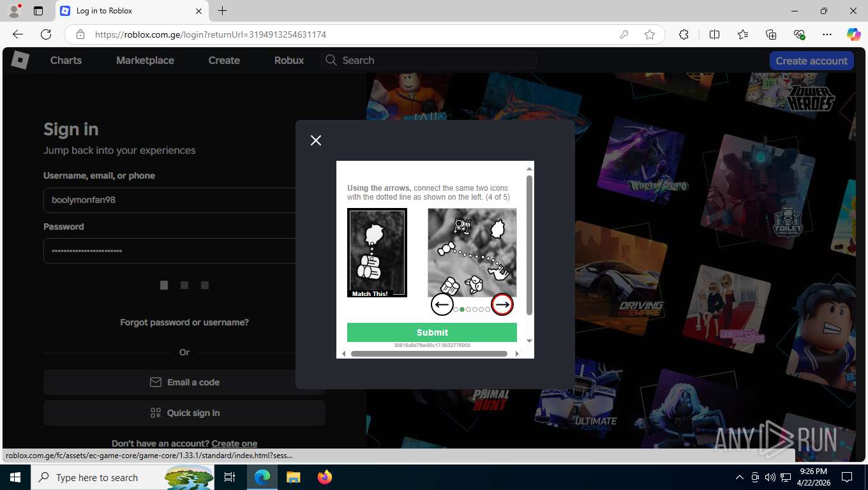
Task: Open the Copilot sidebar
Action: (x=853, y=34)
